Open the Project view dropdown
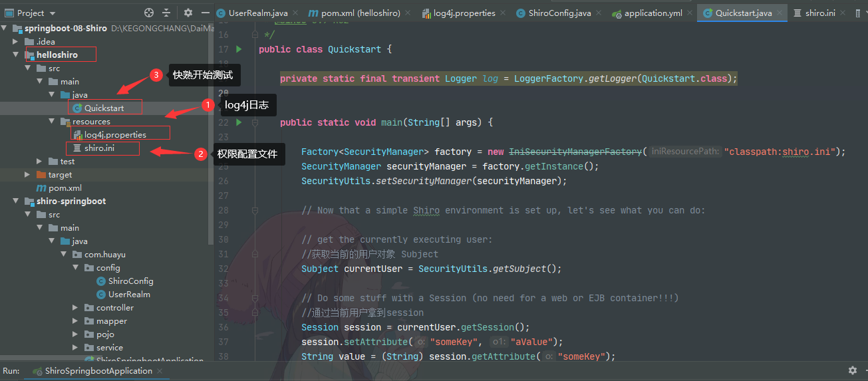This screenshot has width=868, height=381. pyautogui.click(x=53, y=13)
